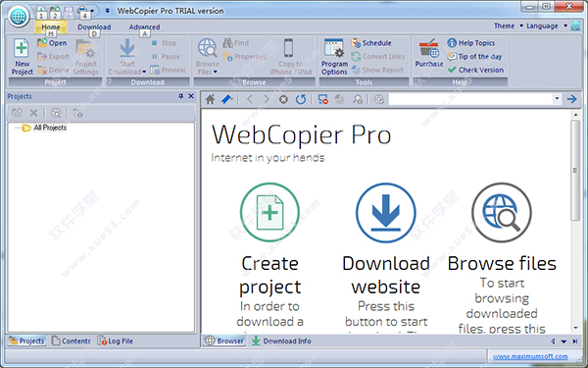Open the www.maximumsoft.com link
Image resolution: width=588 pixels, height=368 pixels.
tap(530, 356)
